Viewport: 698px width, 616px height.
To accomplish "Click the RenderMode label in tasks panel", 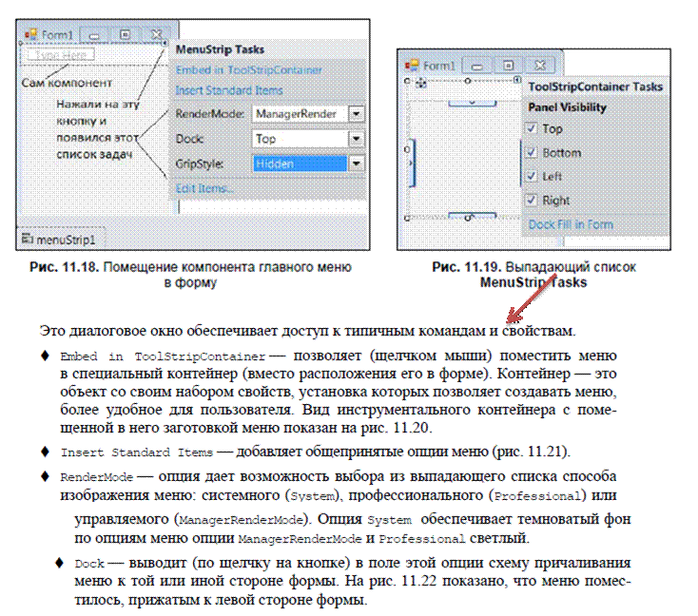I will pyautogui.click(x=209, y=114).
